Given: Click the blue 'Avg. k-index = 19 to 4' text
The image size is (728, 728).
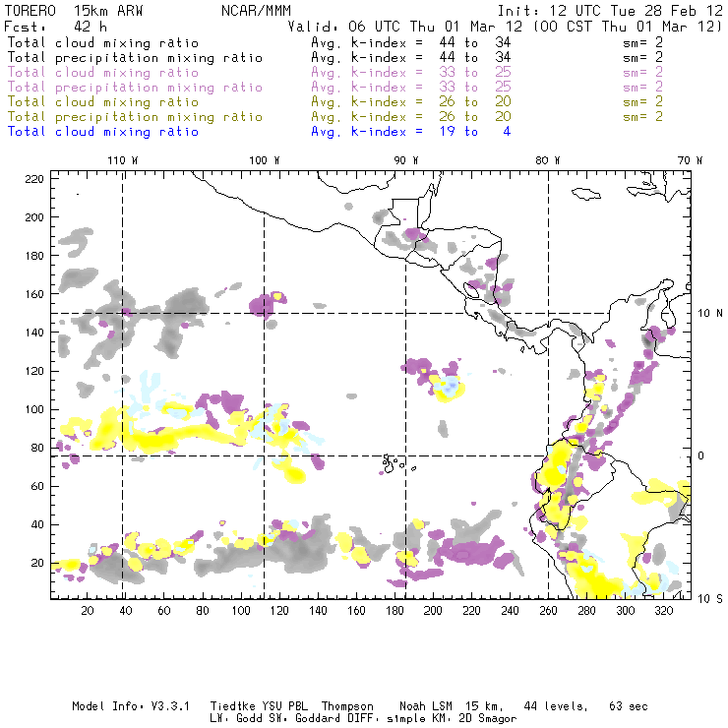Looking at the screenshot, I should (411, 132).
